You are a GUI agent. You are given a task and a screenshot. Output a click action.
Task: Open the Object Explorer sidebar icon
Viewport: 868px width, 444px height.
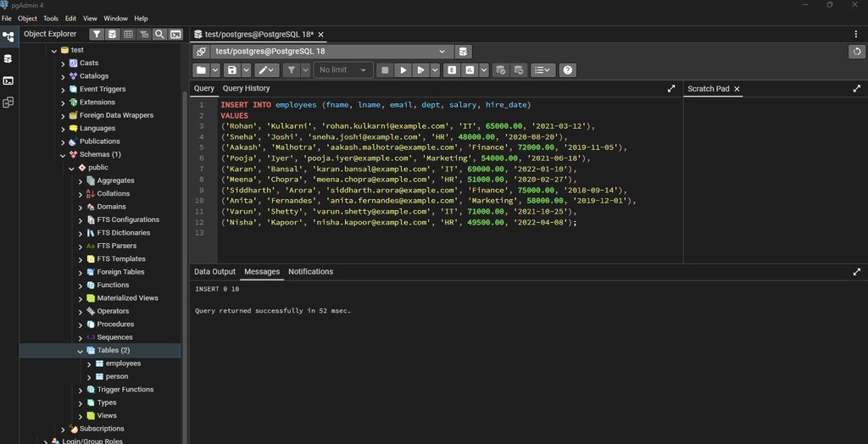(8, 37)
